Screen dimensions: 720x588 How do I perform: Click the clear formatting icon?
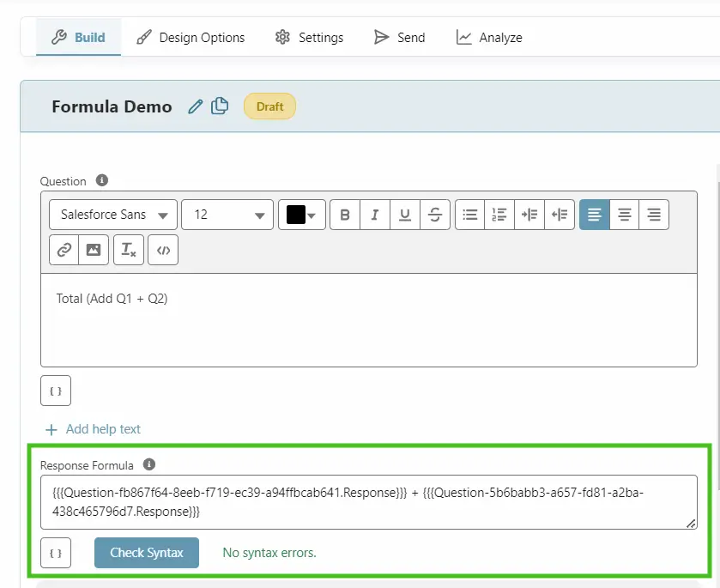pyautogui.click(x=129, y=250)
